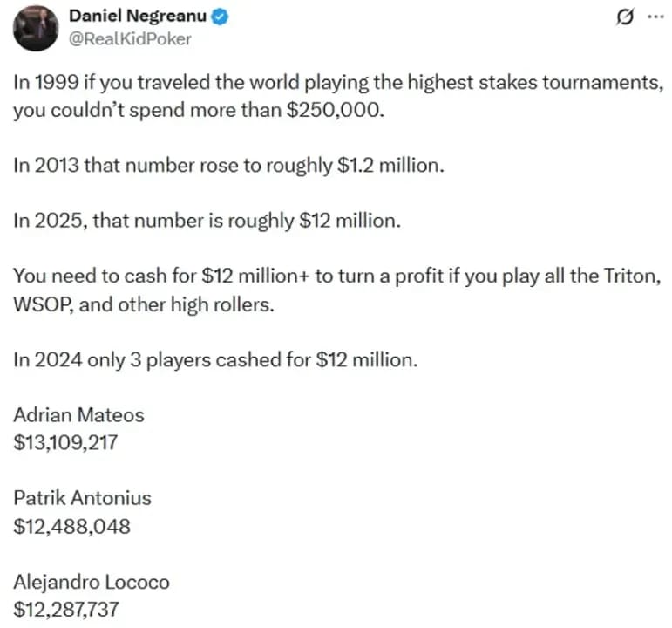
Task: Click 'WSOP, and other high rollers' text
Action: point(144,304)
